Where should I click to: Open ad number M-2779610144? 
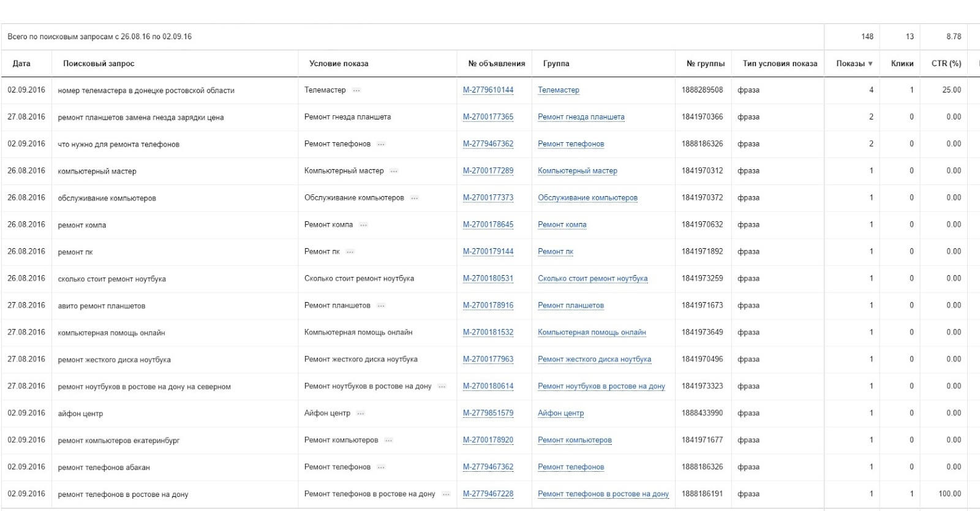click(488, 90)
